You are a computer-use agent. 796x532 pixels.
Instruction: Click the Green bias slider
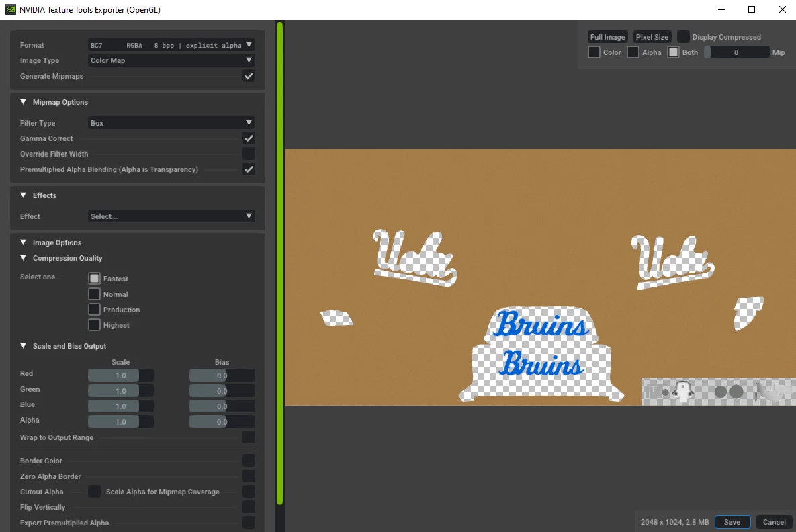pyautogui.click(x=222, y=391)
